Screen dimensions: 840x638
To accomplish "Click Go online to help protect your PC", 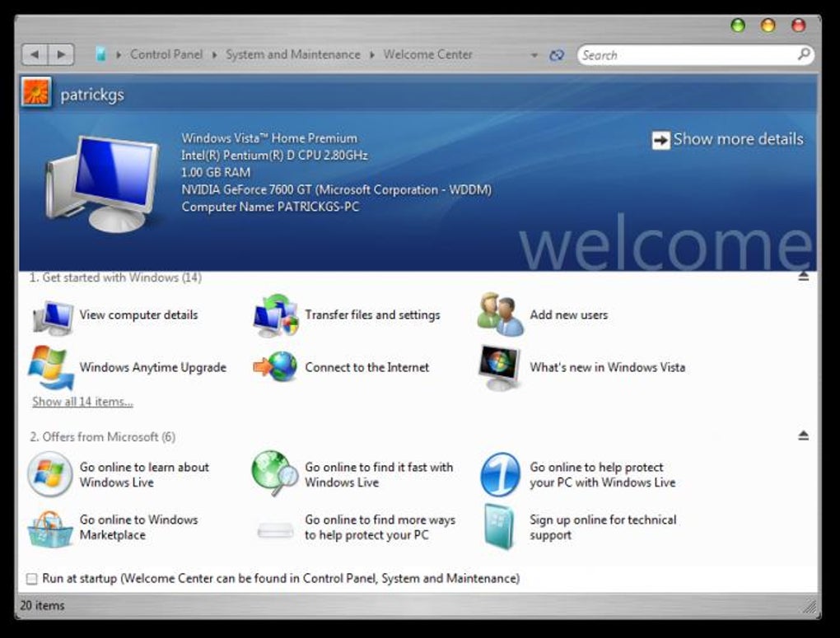I will [603, 475].
